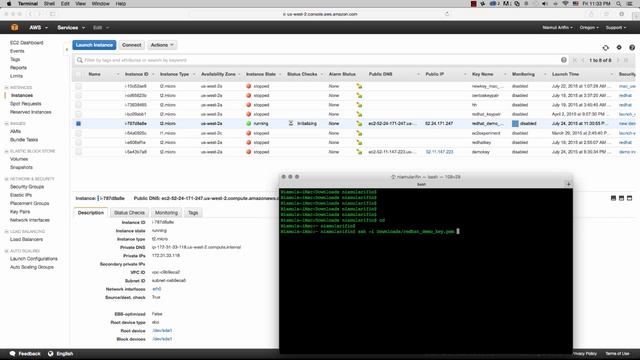The width and height of the screenshot is (640, 360).
Task: Go to the previous results page arrow
Action: (x=583, y=60)
